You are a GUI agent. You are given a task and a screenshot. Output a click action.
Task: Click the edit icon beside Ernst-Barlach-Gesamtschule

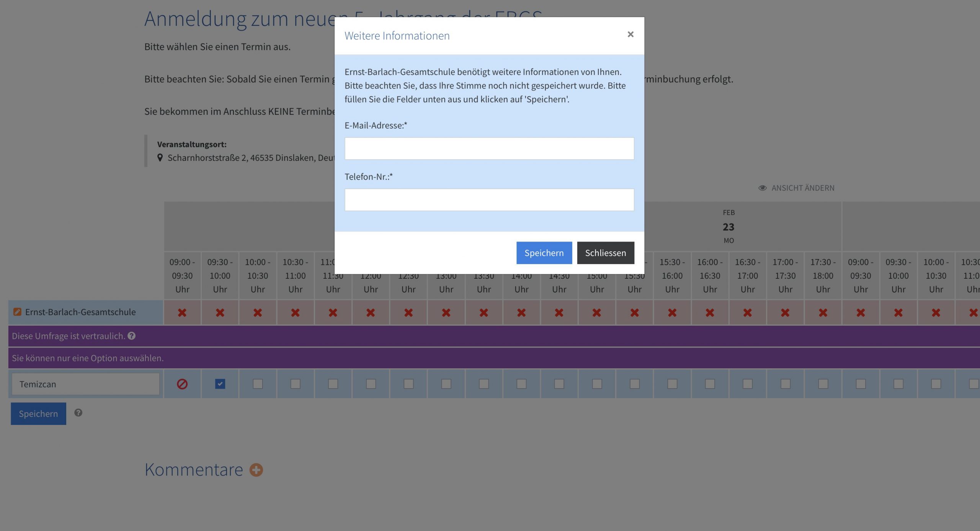coord(17,312)
